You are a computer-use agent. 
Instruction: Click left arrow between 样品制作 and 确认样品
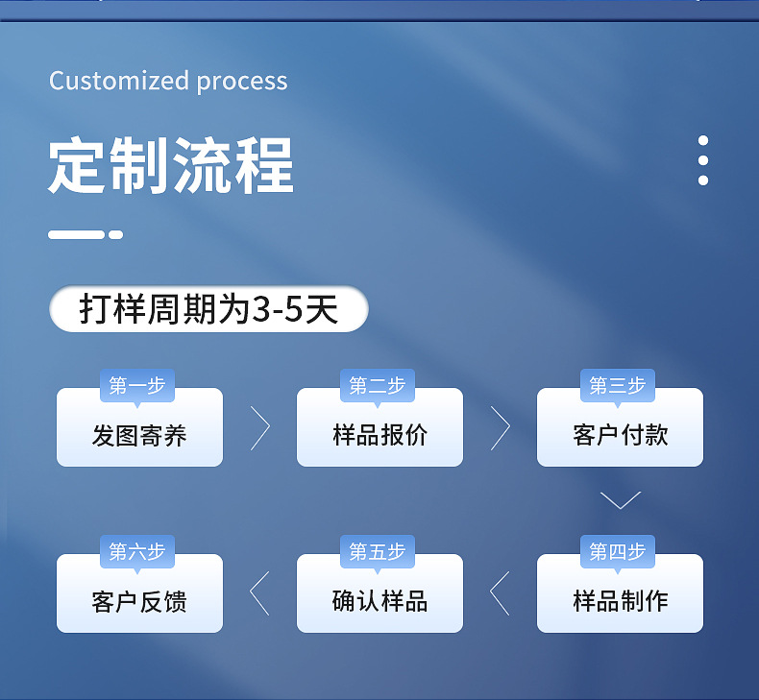click(500, 593)
